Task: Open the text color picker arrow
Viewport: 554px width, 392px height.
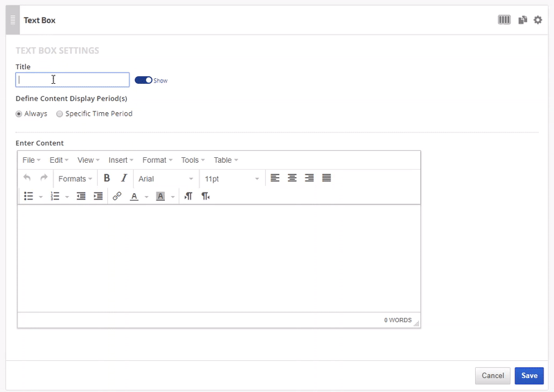Action: point(146,197)
